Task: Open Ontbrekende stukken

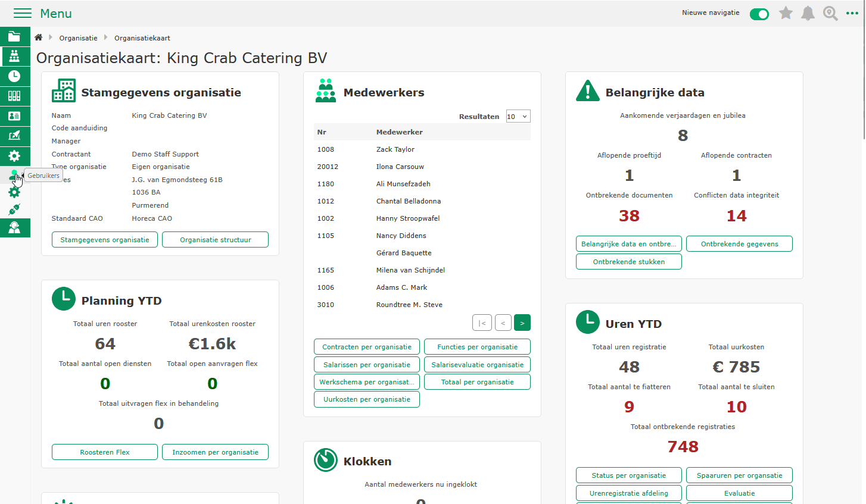Action: click(628, 261)
